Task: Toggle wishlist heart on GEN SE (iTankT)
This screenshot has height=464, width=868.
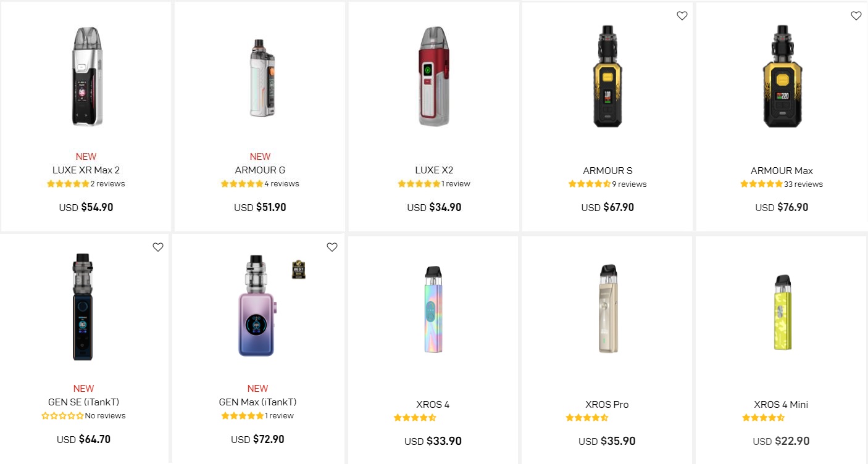Action: click(158, 247)
